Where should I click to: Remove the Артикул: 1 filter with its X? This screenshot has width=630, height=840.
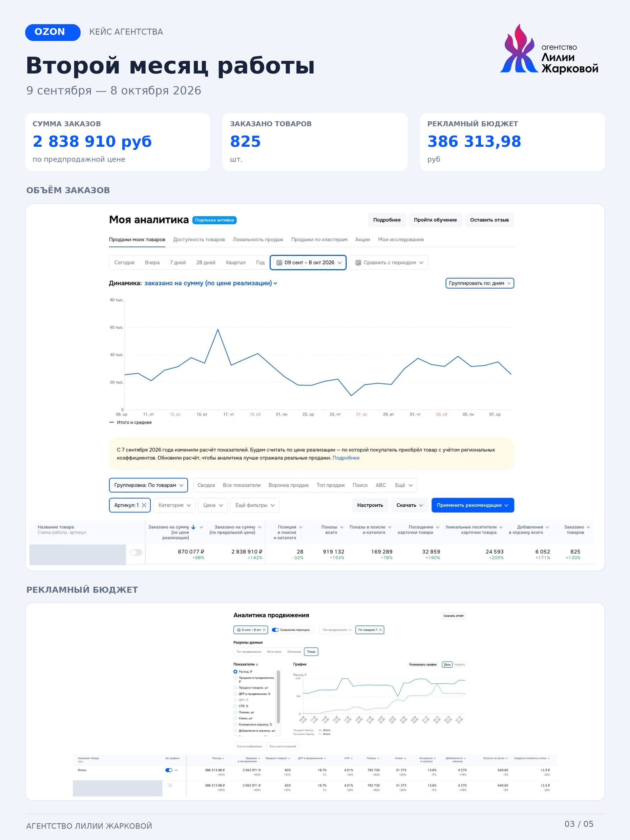(x=144, y=505)
